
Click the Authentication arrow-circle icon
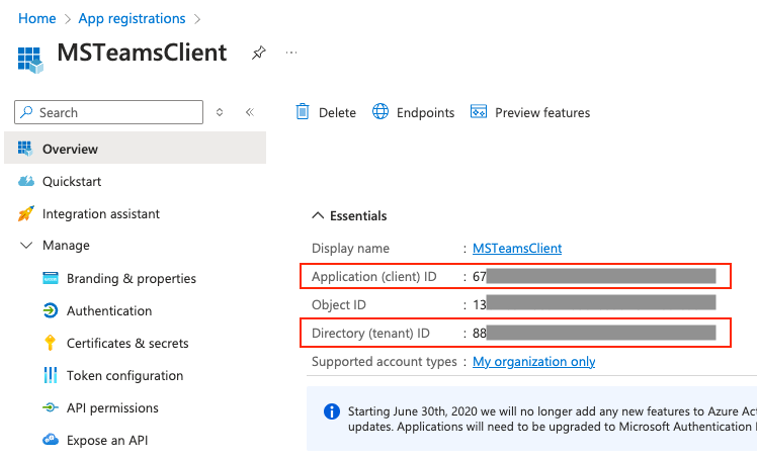click(x=50, y=310)
